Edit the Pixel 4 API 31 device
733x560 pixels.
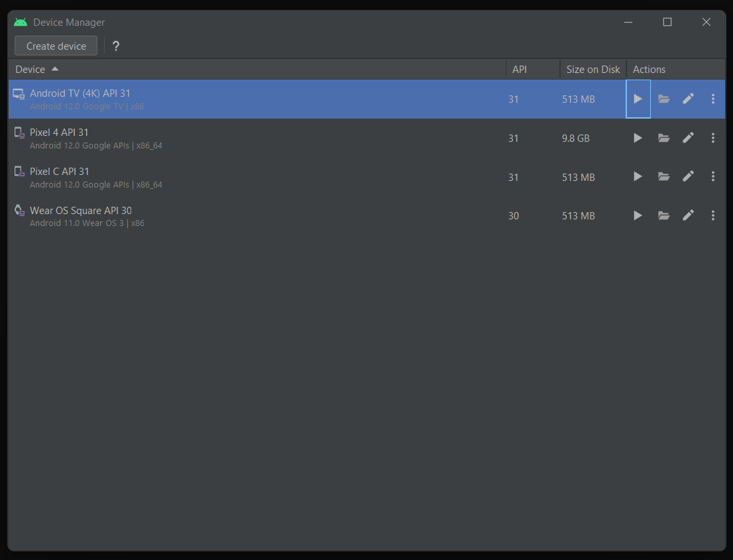coord(688,137)
